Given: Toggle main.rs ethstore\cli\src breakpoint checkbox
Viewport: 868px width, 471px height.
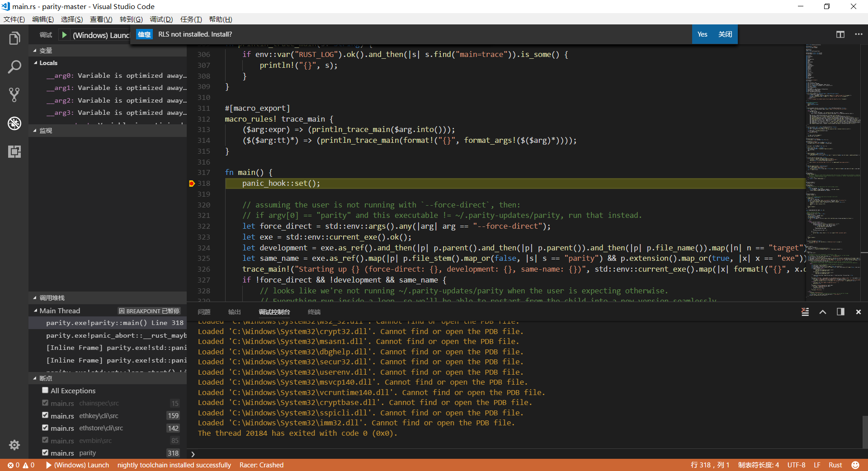Looking at the screenshot, I should pos(45,428).
